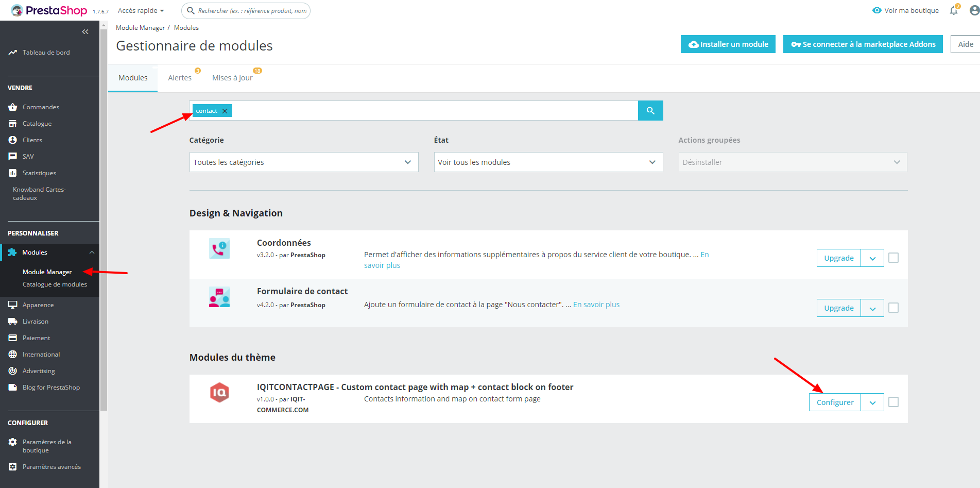This screenshot has height=488, width=980.
Task: Click Module Manager breadcrumb link
Action: [x=140, y=28]
